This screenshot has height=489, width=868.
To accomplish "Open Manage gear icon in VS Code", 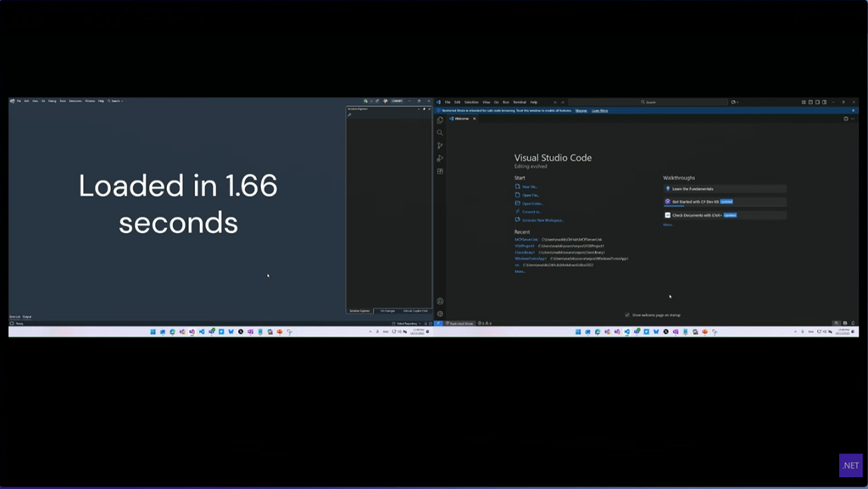I will point(440,314).
